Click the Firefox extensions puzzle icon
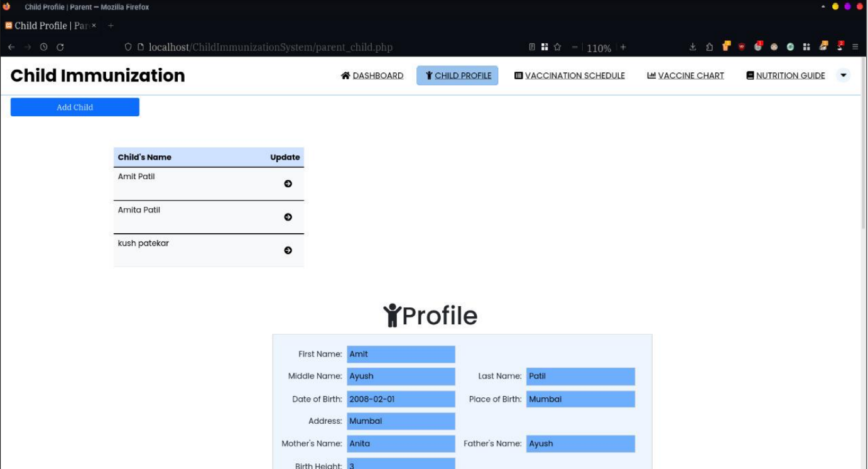The image size is (868, 469). coord(807,47)
